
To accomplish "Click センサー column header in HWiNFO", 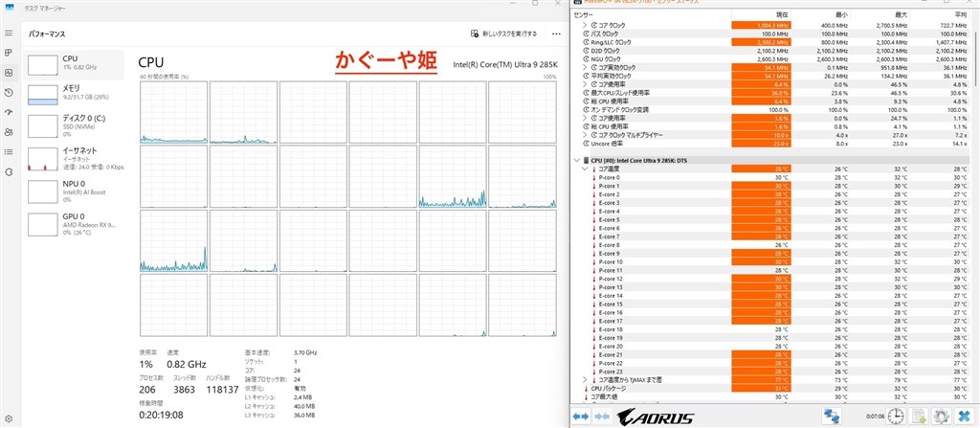I will [651, 13].
